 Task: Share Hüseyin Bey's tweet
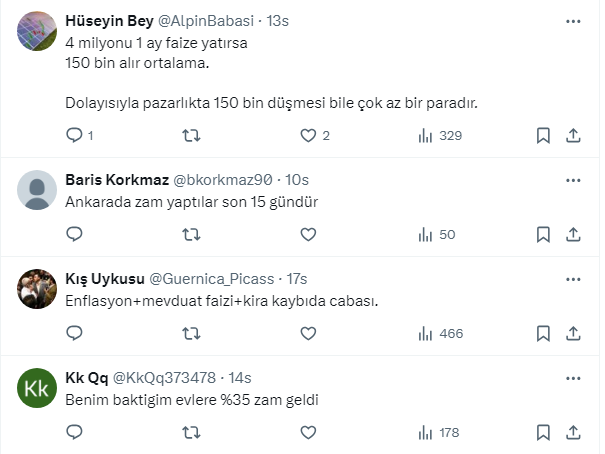[x=573, y=136]
